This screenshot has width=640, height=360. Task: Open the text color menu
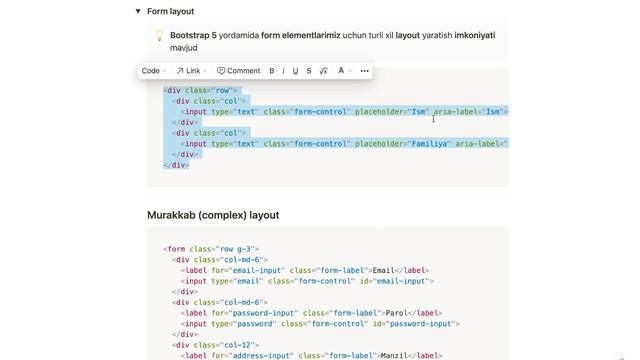click(344, 71)
